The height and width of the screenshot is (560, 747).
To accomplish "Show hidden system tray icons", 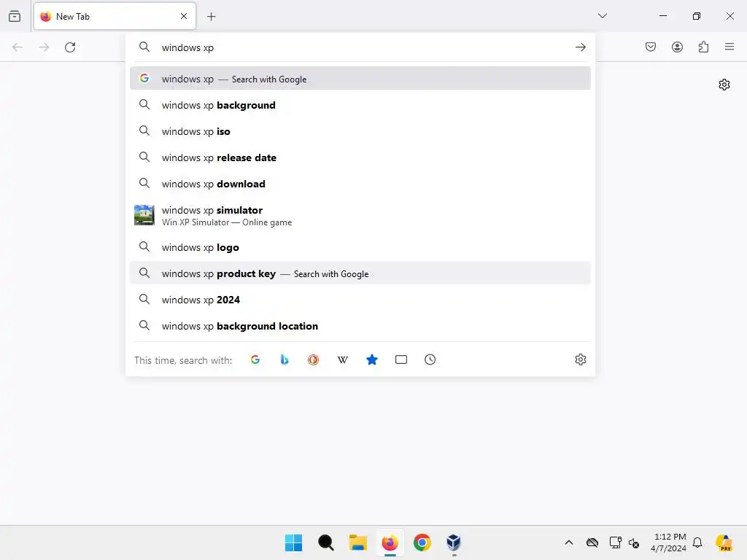I will point(569,542).
